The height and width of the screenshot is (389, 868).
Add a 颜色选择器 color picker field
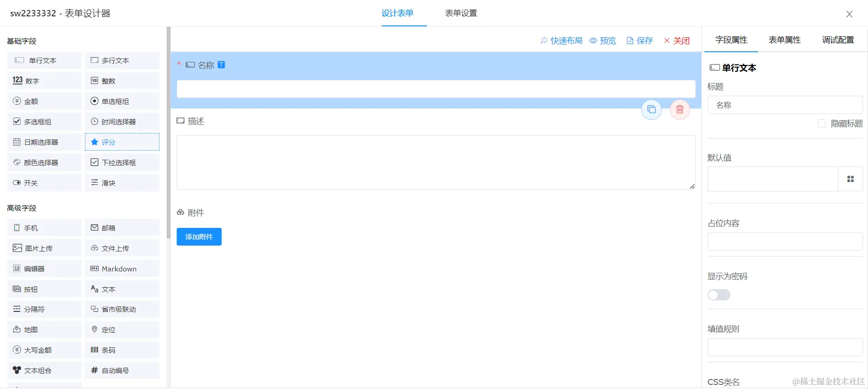coord(45,162)
